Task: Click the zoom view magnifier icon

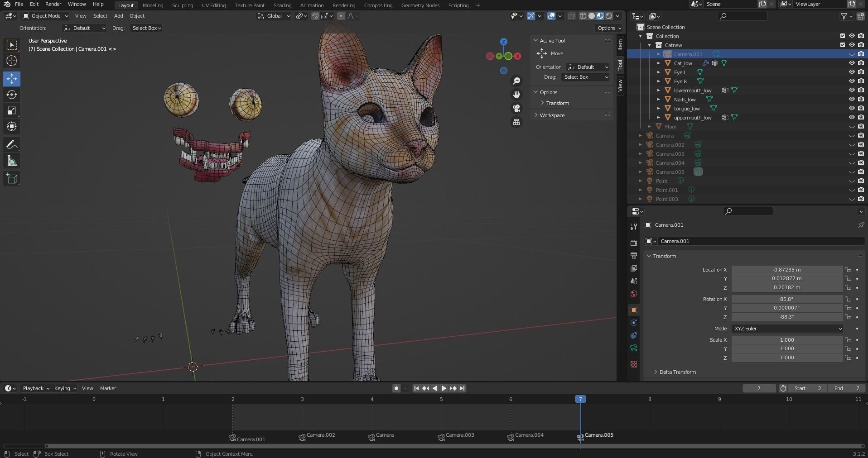Action: tap(516, 81)
